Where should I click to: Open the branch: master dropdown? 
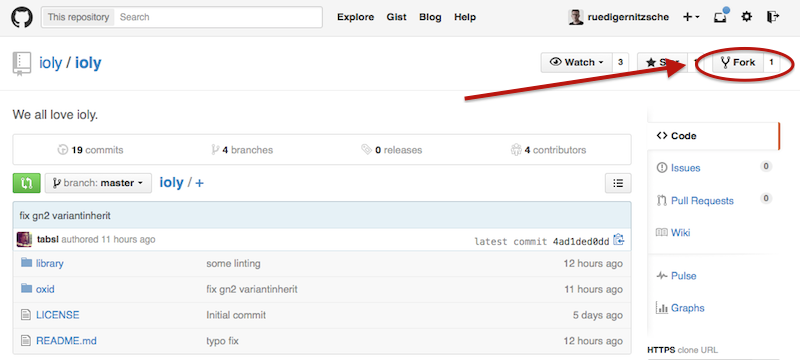98,183
